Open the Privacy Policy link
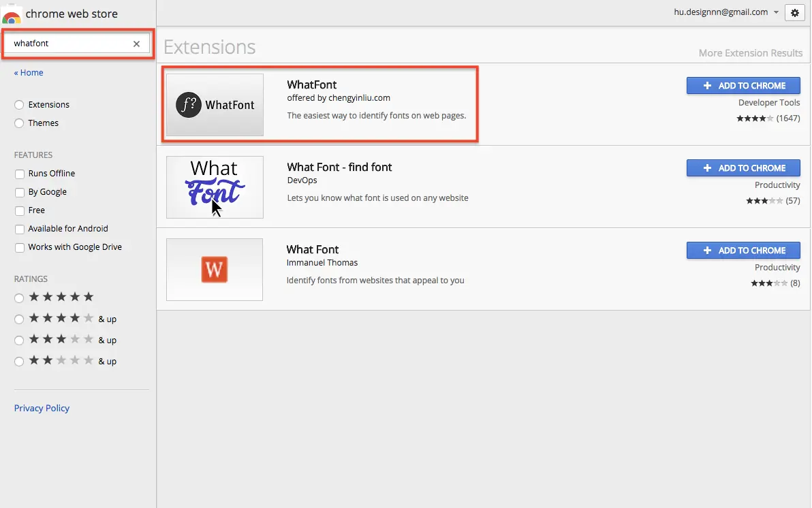 pos(42,408)
